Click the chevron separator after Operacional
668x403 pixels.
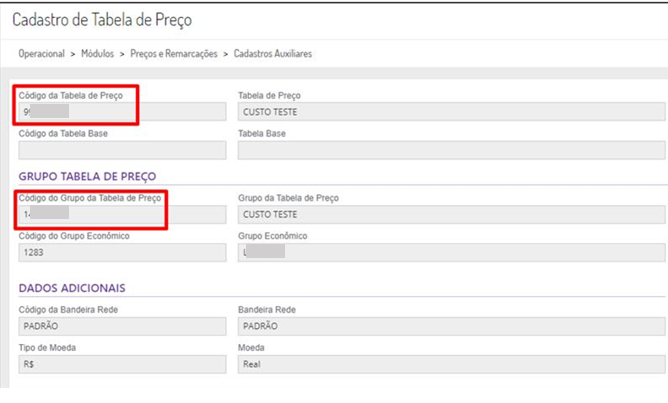pyautogui.click(x=73, y=54)
